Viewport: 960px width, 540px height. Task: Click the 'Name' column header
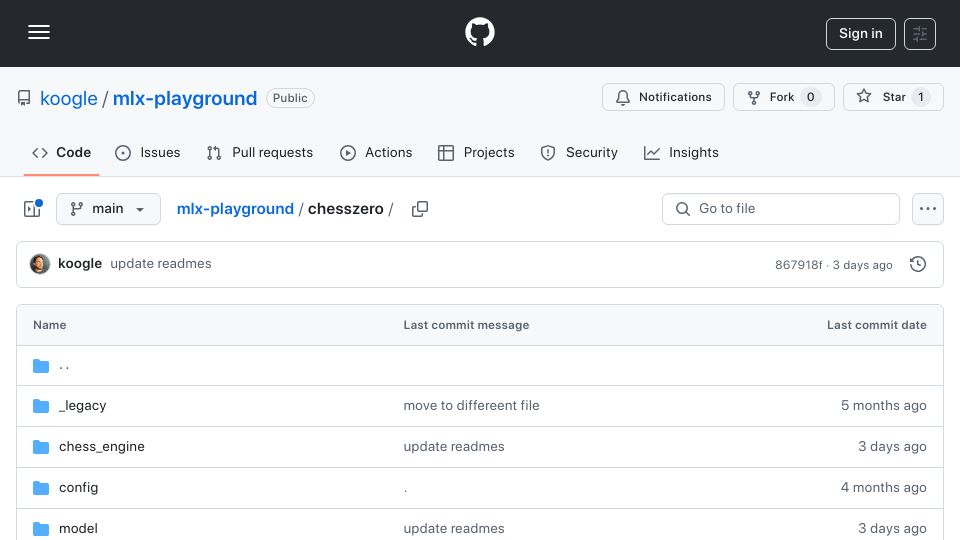[50, 325]
